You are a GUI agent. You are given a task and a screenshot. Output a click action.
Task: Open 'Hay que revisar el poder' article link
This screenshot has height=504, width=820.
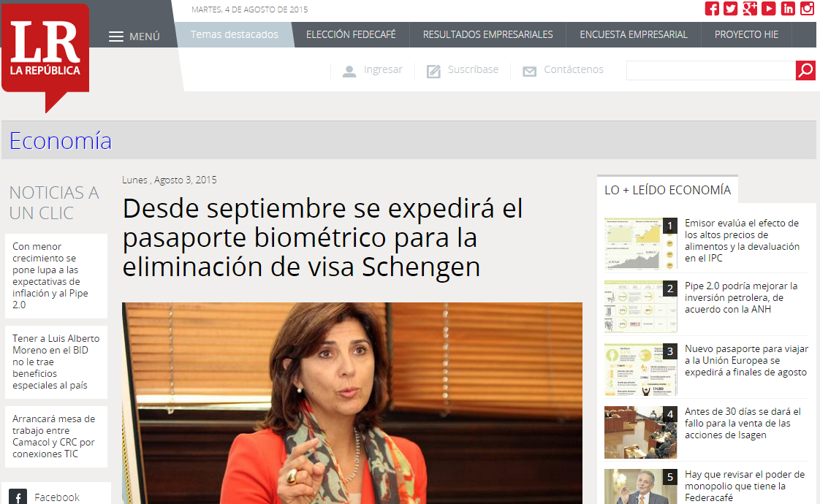point(745,486)
